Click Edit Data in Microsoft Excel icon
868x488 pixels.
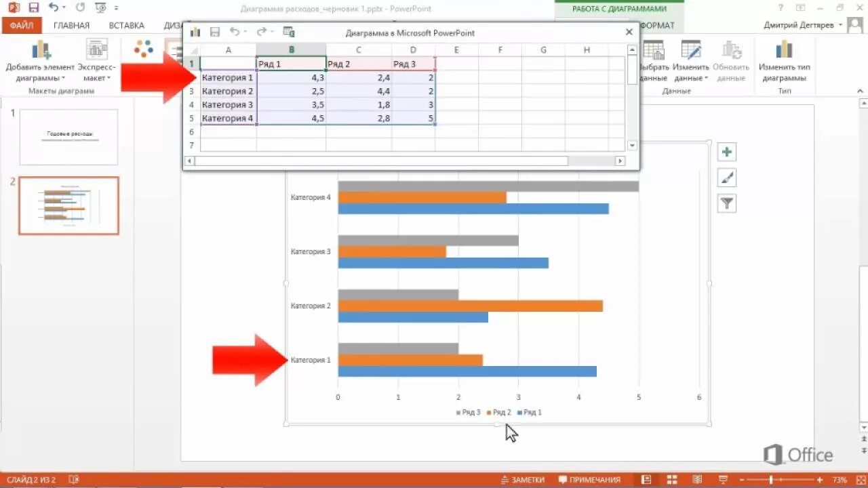(289, 32)
